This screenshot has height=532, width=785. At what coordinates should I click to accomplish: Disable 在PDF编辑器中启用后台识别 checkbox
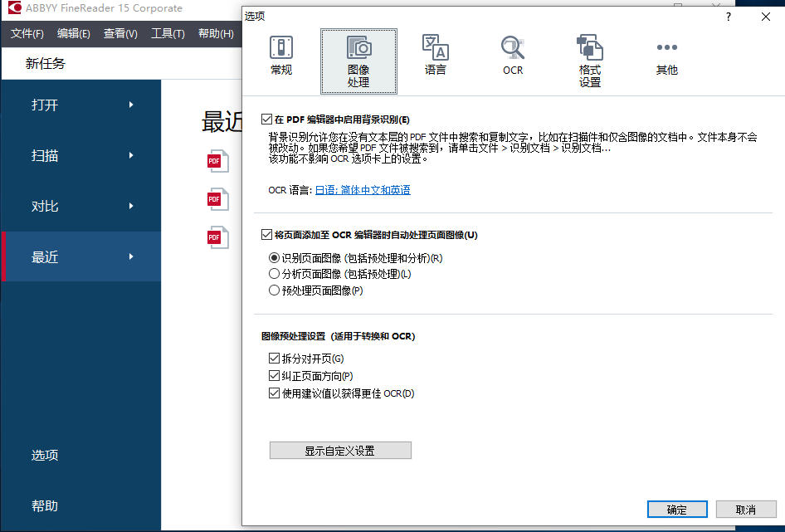[x=266, y=117]
